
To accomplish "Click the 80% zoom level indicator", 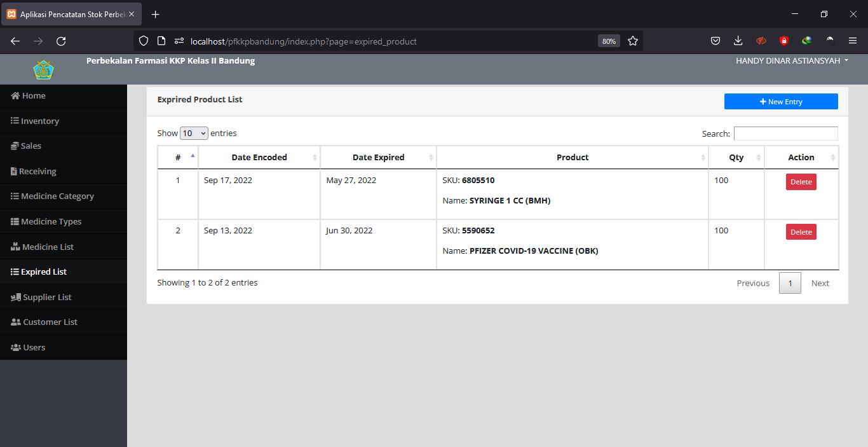I will pos(609,41).
